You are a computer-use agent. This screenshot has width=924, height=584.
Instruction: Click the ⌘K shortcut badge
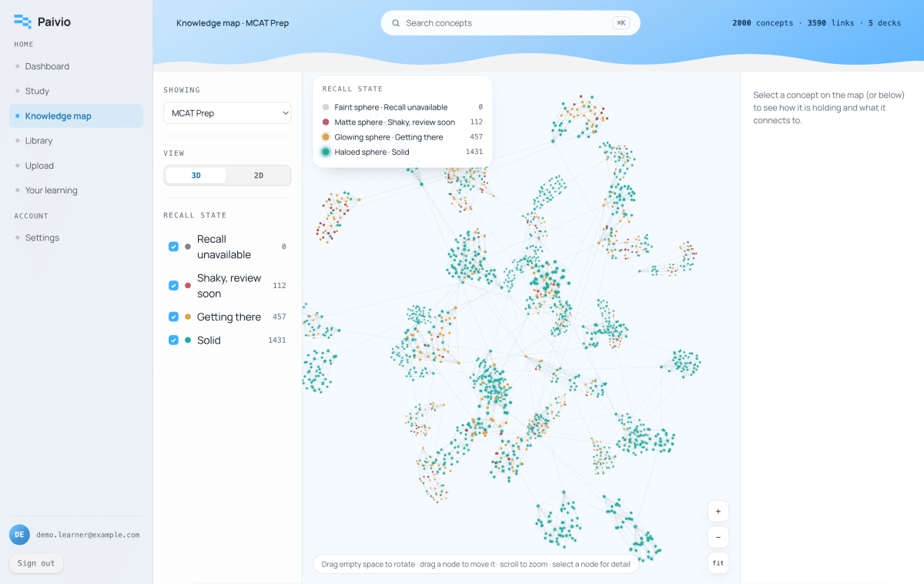621,23
